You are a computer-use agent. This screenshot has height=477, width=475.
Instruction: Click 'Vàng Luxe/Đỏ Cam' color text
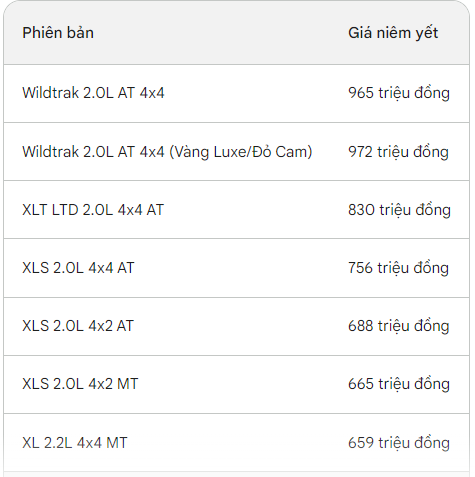(241, 152)
